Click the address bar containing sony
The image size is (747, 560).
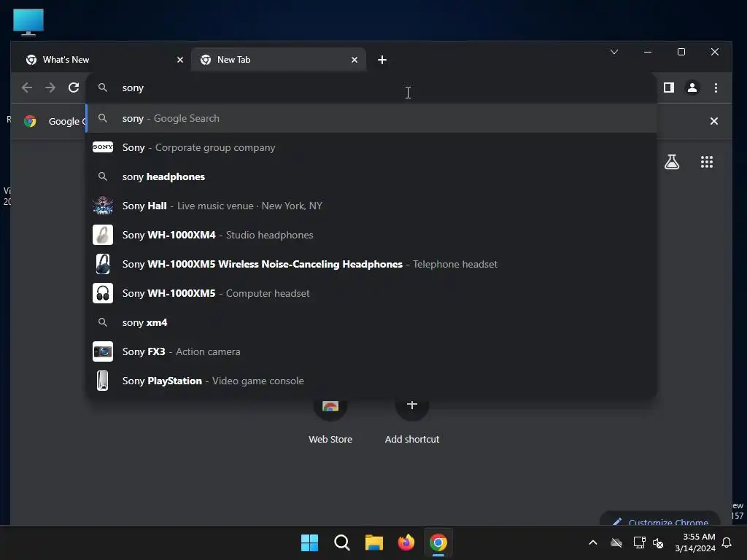coord(371,87)
